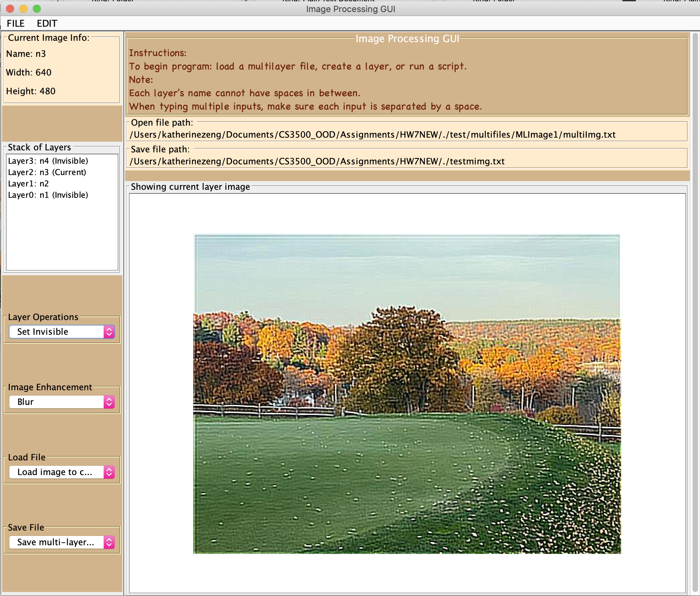Click the green maximize window button
Image resolution: width=700 pixels, height=596 pixels.
click(37, 9)
